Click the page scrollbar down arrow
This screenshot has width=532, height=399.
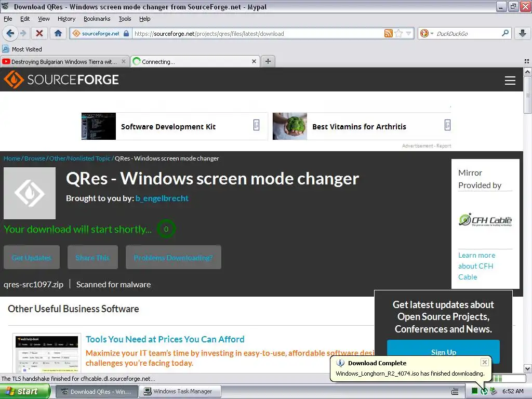pyautogui.click(x=527, y=368)
